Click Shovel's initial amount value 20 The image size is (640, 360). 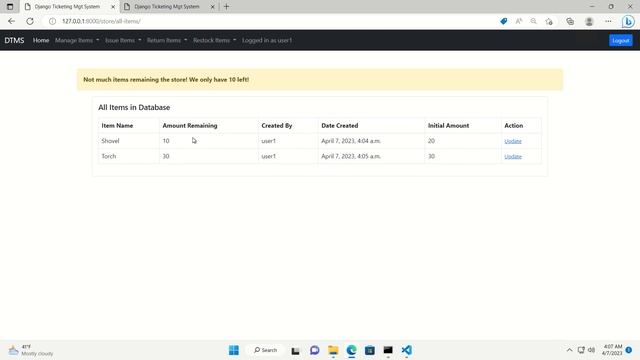[x=431, y=141]
